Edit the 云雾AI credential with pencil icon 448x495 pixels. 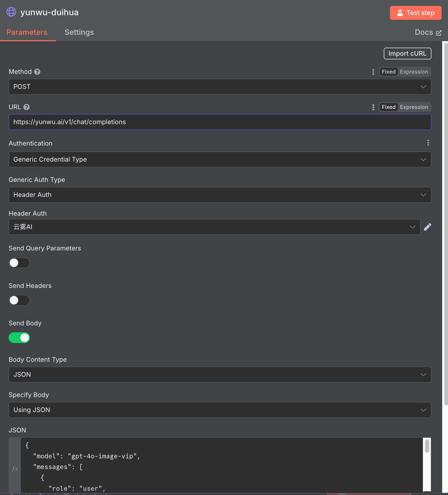[x=428, y=227]
